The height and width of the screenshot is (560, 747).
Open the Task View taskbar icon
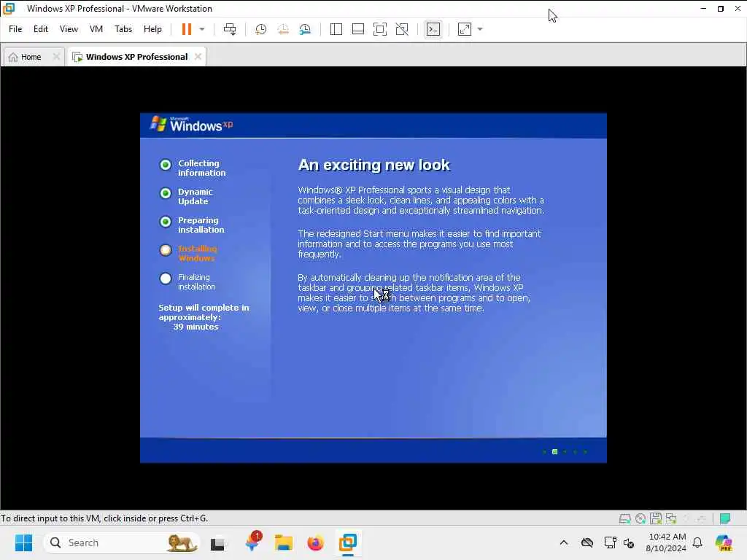coord(218,542)
